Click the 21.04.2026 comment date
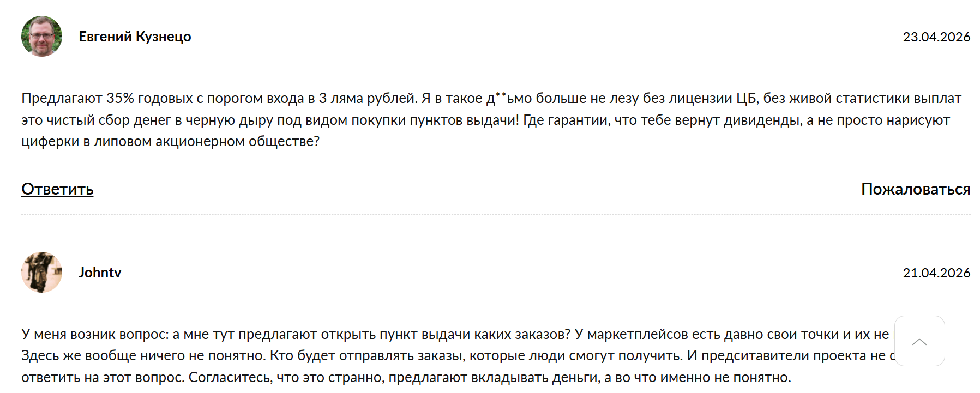This screenshot has height=393, width=980. coord(936,273)
